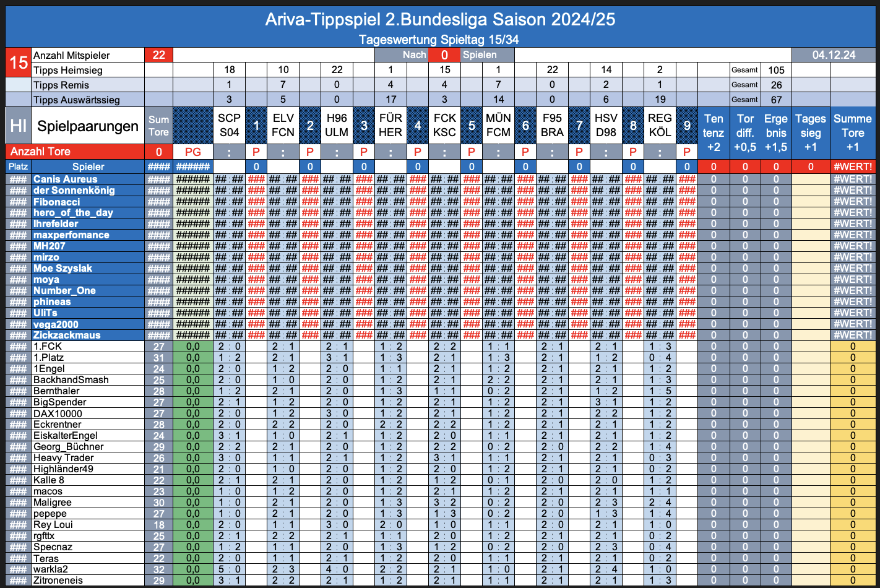
Task: Click player Zickzackmaus
Action: (67, 335)
